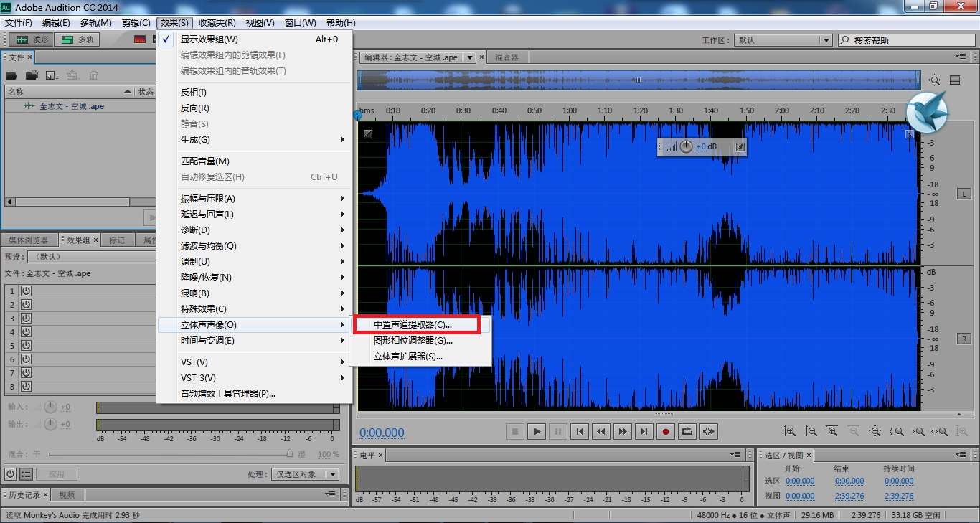Adjust the 混合 dry/wet mix slider handle
This screenshot has height=523, width=980.
click(x=290, y=453)
